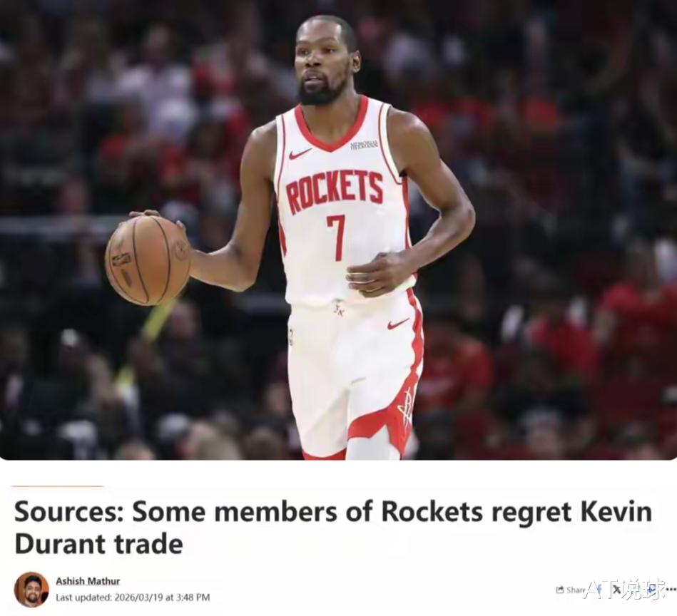The width and height of the screenshot is (677, 616).
Task: Click the AT说球 watermark text
Action: [625, 589]
